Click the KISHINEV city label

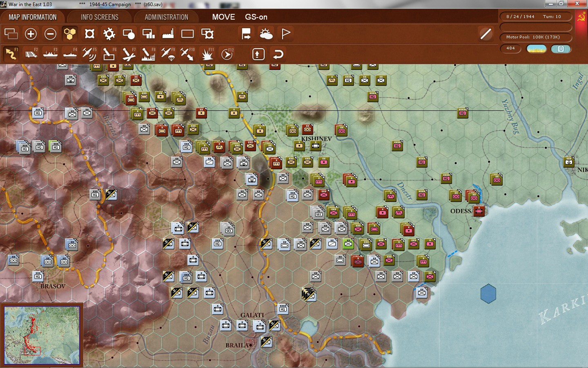316,139
